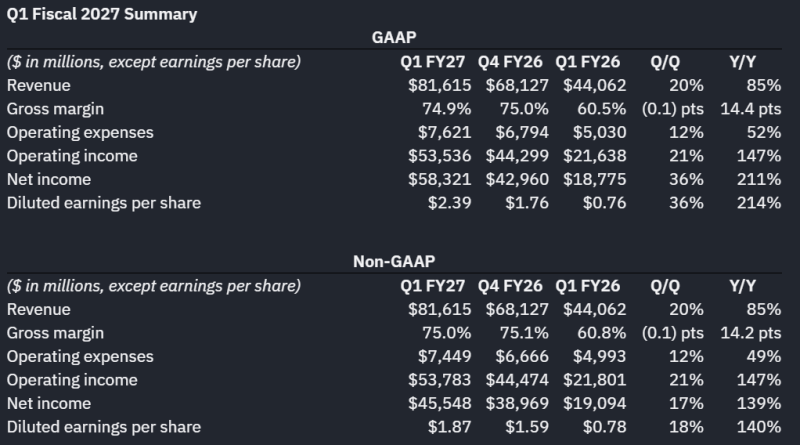Click the GAAP Q/Q column header

(665, 62)
